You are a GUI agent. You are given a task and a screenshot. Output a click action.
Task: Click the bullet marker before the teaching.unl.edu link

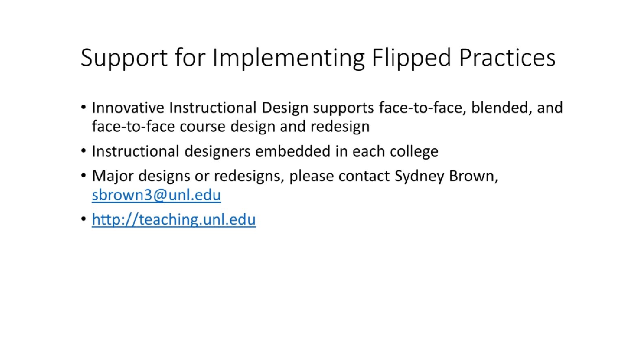point(83,219)
